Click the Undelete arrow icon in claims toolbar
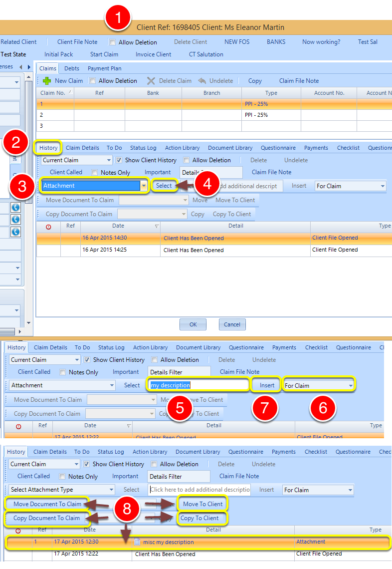The width and height of the screenshot is (392, 569). (x=202, y=80)
